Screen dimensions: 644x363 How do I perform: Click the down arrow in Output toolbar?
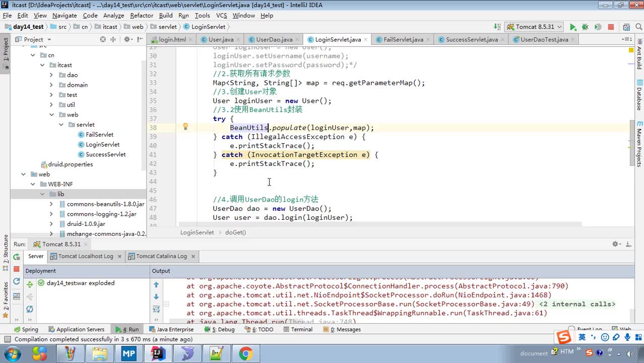[x=156, y=297]
